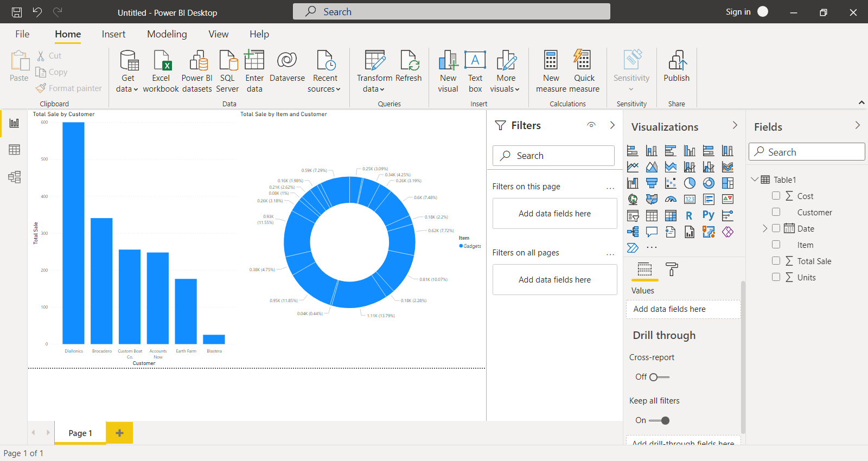Add a new page with plus button

tap(119, 433)
